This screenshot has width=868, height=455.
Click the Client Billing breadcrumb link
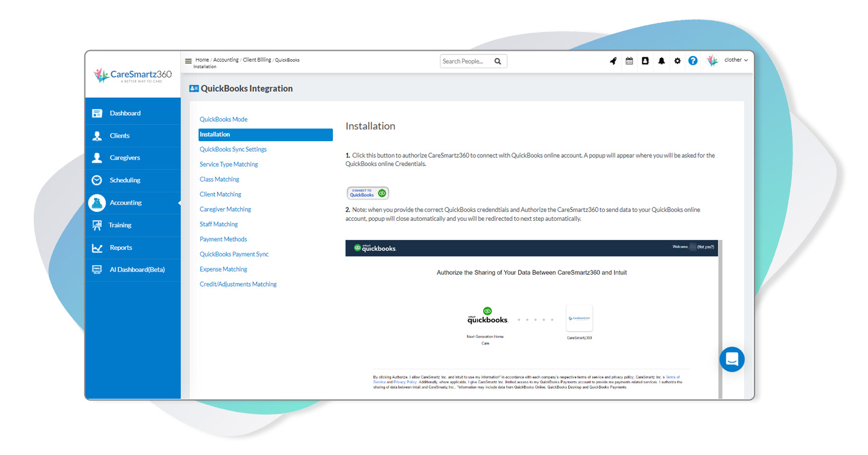pyautogui.click(x=256, y=60)
